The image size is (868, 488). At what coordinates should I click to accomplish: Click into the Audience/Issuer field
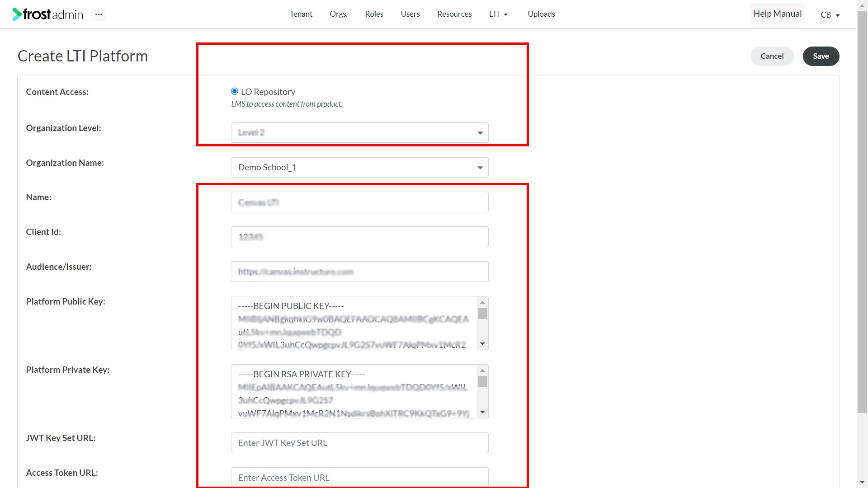[x=360, y=272]
